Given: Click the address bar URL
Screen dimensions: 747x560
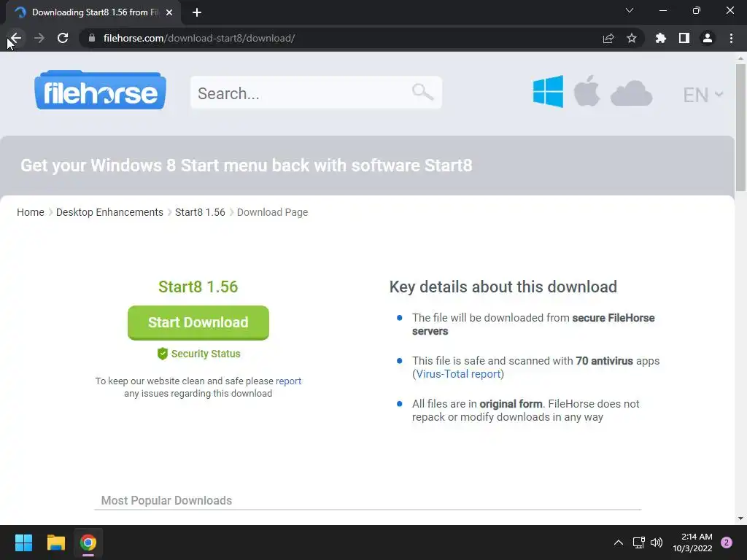Looking at the screenshot, I should [199, 38].
